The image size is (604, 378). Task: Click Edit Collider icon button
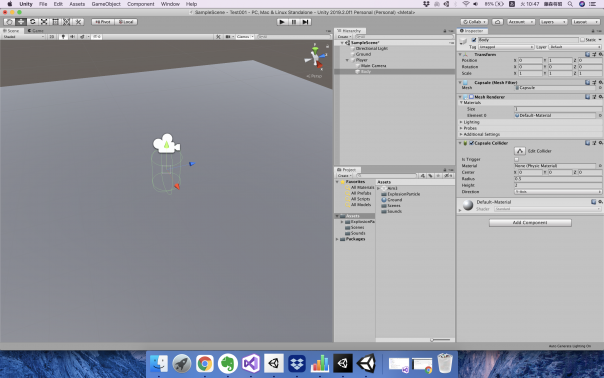click(x=520, y=151)
